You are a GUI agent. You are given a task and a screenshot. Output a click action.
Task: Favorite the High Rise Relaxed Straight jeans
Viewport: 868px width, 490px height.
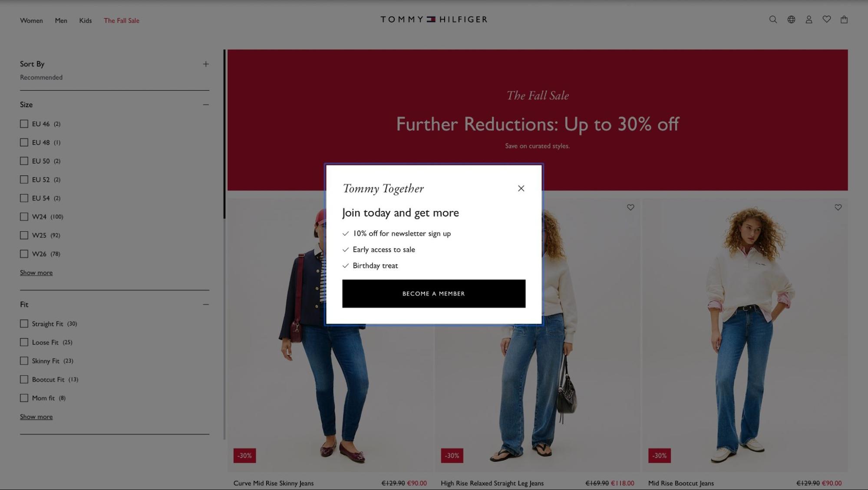click(630, 207)
